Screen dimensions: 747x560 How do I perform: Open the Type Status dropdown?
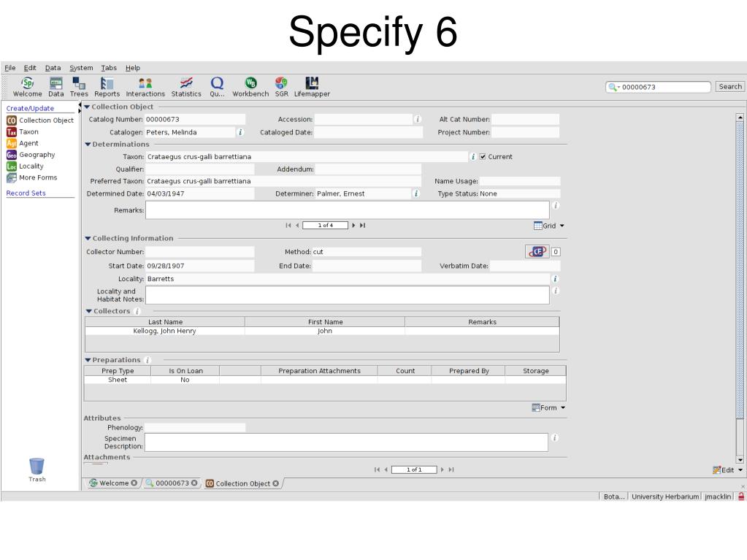[x=519, y=193]
